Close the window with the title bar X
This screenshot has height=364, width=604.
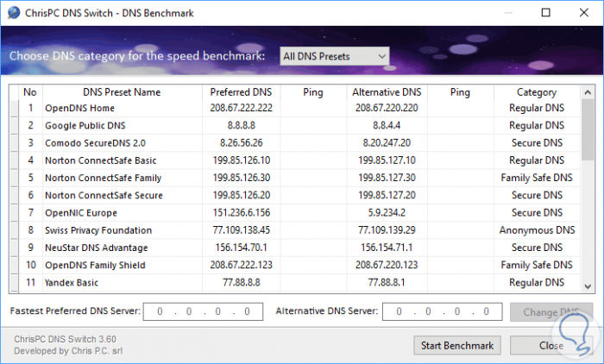pos(584,13)
